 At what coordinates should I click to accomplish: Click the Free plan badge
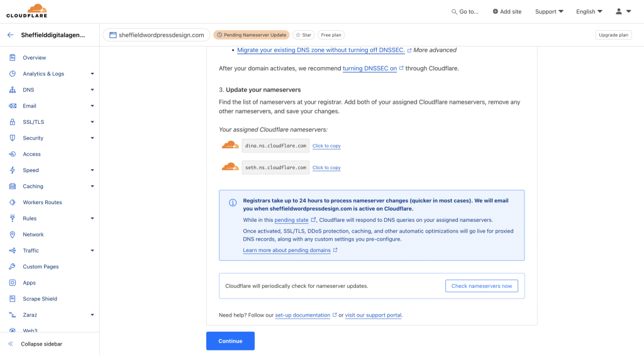[x=331, y=35]
